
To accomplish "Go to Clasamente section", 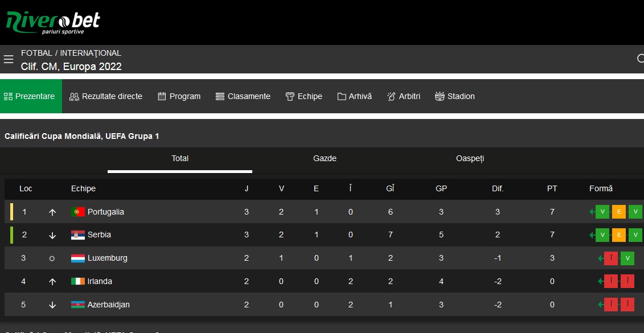I will [x=243, y=96].
